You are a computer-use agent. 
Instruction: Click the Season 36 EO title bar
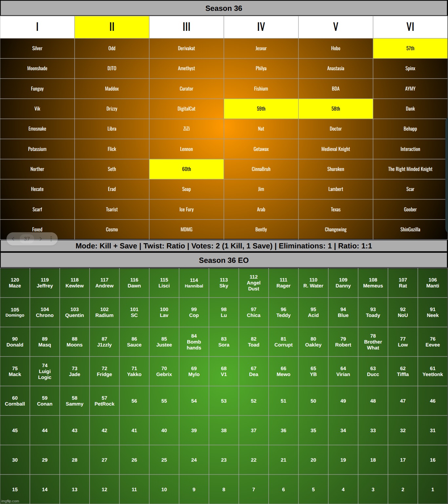pyautogui.click(x=224, y=260)
